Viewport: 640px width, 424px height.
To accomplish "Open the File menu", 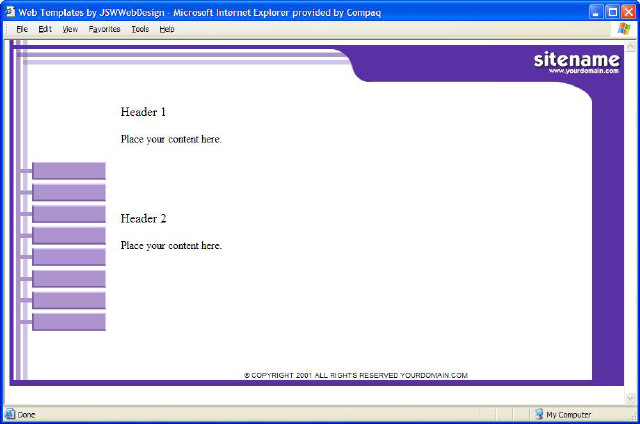I will pos(22,29).
